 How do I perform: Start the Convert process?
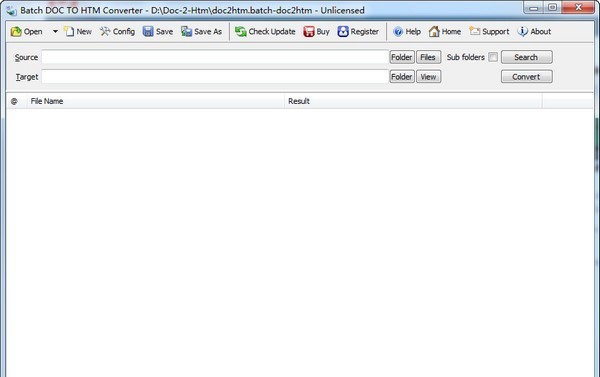click(527, 77)
